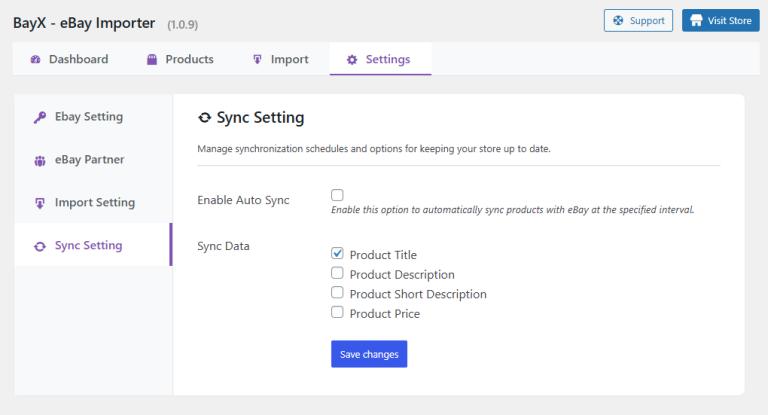Click the Product Title label
Image resolution: width=768 pixels, height=415 pixels.
click(383, 255)
